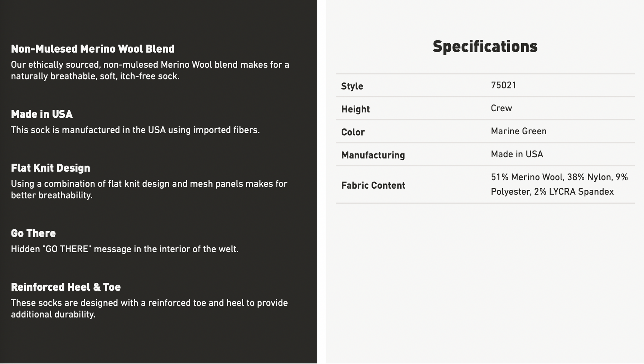Click the mesh panels breathability description
The width and height of the screenshot is (644, 364).
[x=149, y=189]
